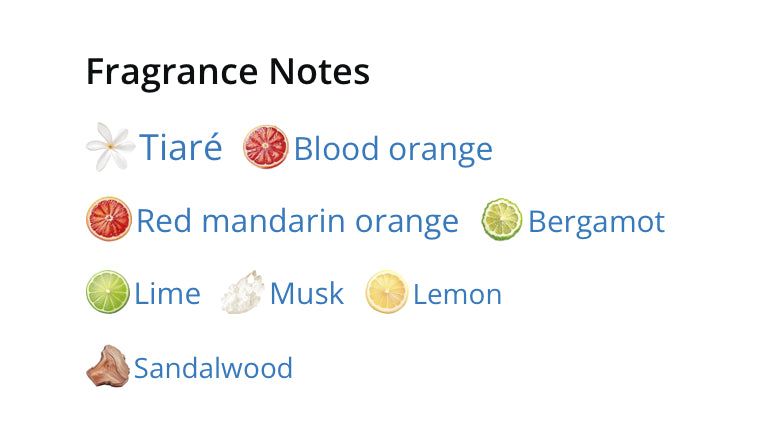Open the Bergamot note link
The width and height of the screenshot is (765, 437).
(x=597, y=222)
